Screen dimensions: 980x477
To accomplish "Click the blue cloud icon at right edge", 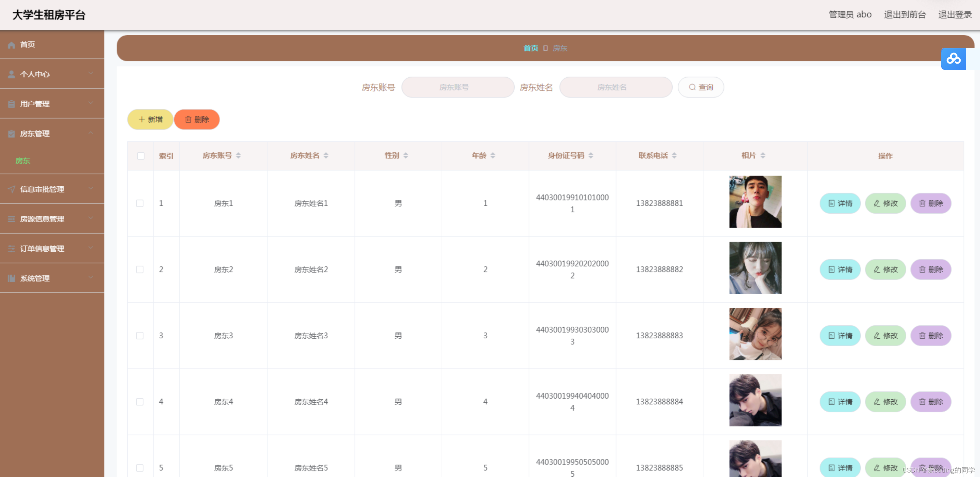I will pos(953,59).
